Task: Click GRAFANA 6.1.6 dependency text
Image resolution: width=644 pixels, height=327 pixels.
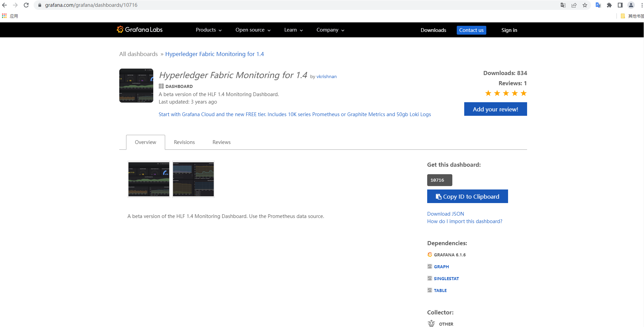Action: pos(450,255)
